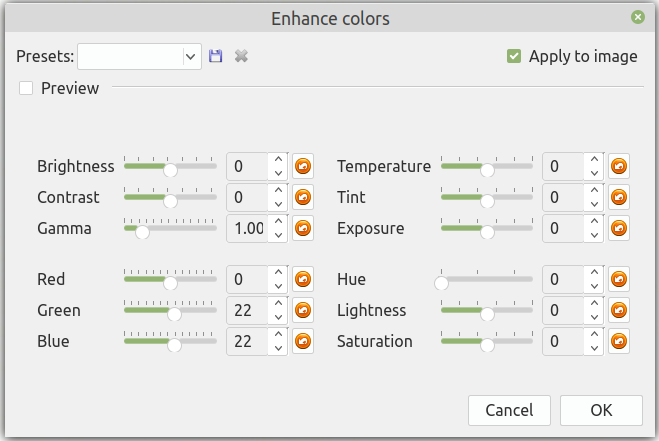Reset the Temperature setting icon
659x441 pixels.
619,166
